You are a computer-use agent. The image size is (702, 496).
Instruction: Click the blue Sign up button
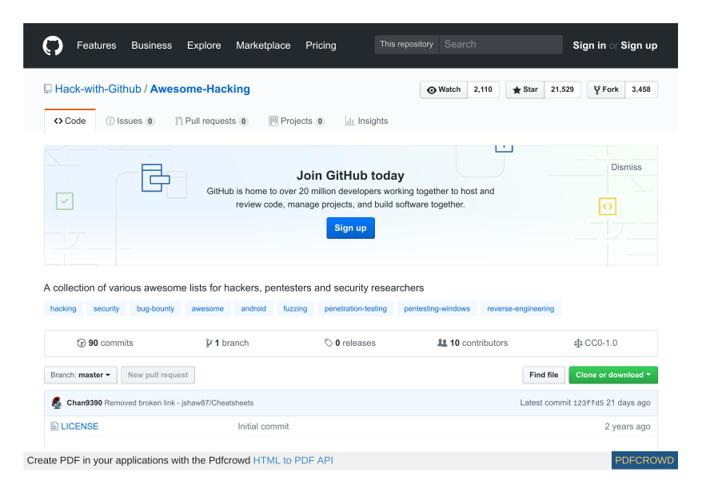click(350, 228)
